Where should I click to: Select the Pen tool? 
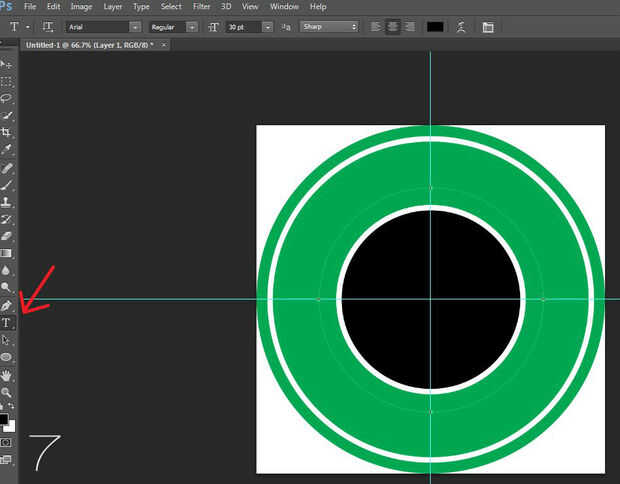click(6, 306)
